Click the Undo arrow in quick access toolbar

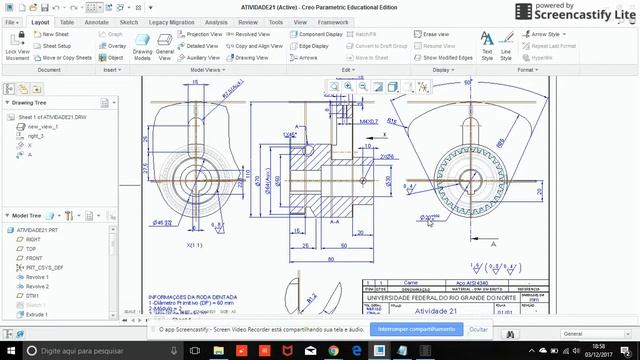[56, 7]
